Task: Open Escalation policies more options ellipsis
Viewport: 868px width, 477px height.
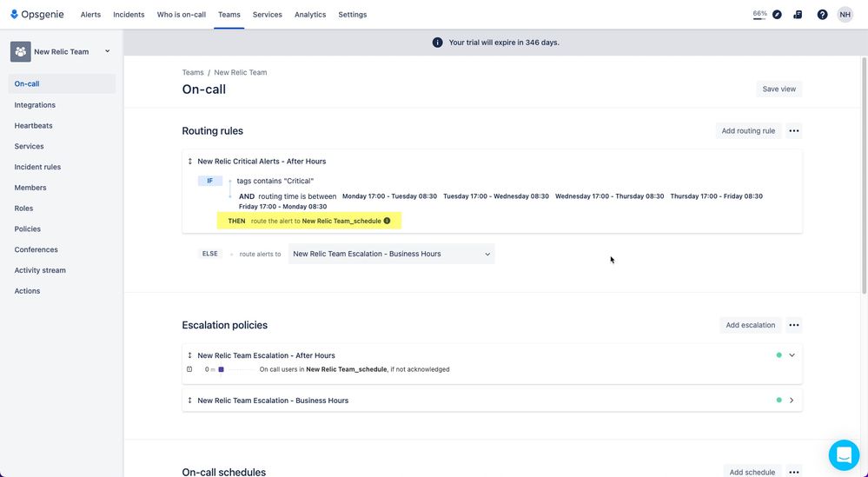Action: point(794,325)
